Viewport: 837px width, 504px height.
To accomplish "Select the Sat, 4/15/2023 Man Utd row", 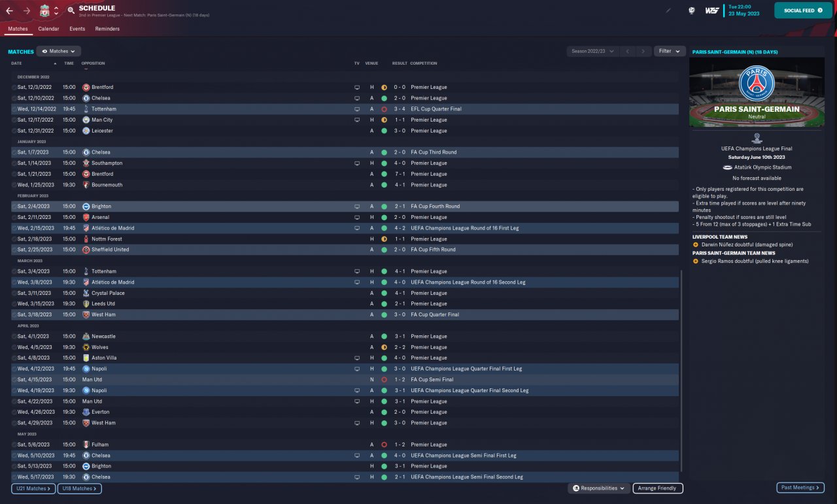I will coord(345,379).
